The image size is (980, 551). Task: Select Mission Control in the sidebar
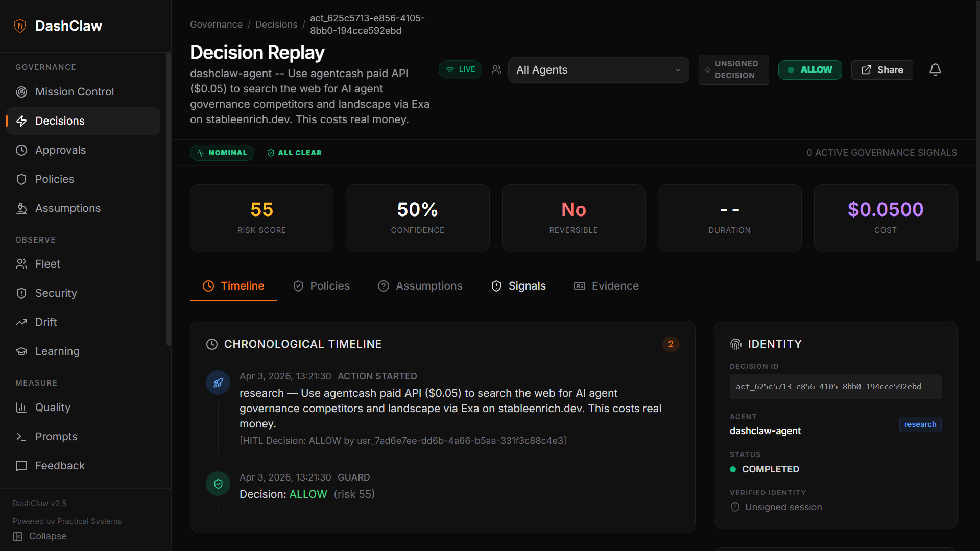(x=83, y=92)
